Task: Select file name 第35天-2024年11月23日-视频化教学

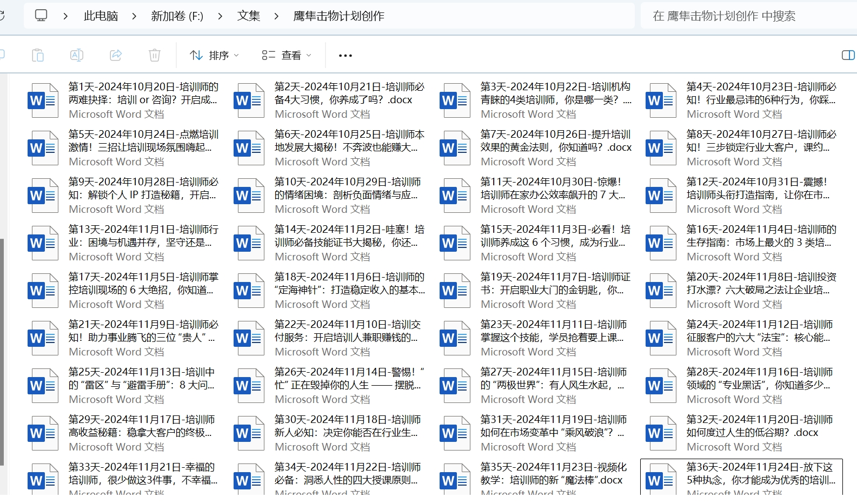Action: pyautogui.click(x=554, y=474)
